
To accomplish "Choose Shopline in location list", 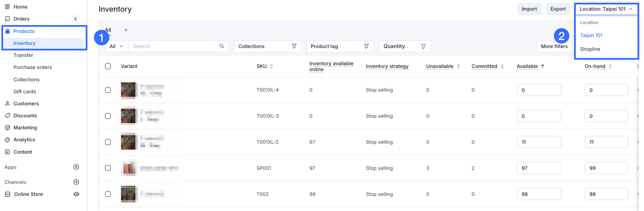I will pyautogui.click(x=590, y=49).
